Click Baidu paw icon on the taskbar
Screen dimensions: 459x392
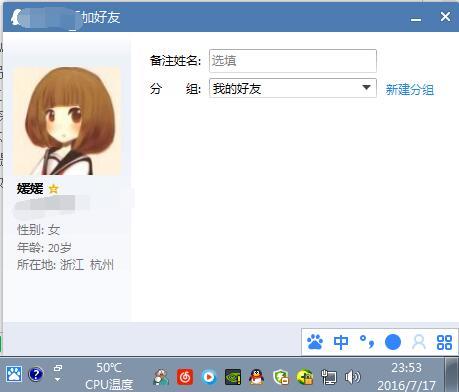click(x=14, y=374)
